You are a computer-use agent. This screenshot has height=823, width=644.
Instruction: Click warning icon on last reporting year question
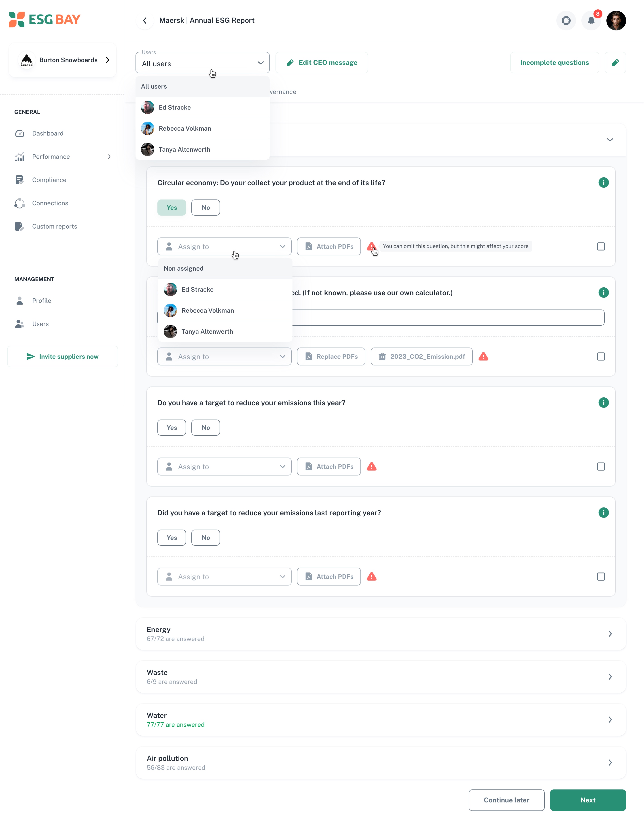371,577
